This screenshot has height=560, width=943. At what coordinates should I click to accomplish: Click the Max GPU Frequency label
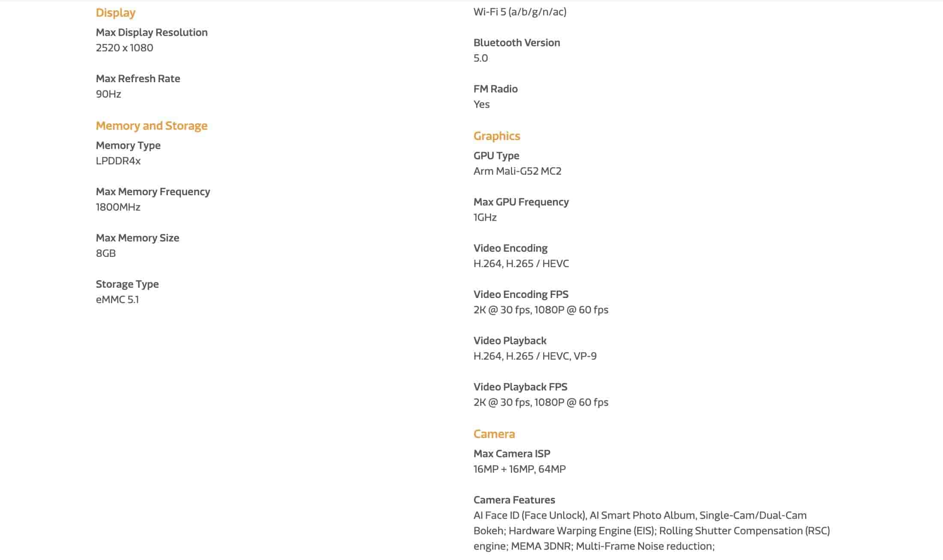521,202
